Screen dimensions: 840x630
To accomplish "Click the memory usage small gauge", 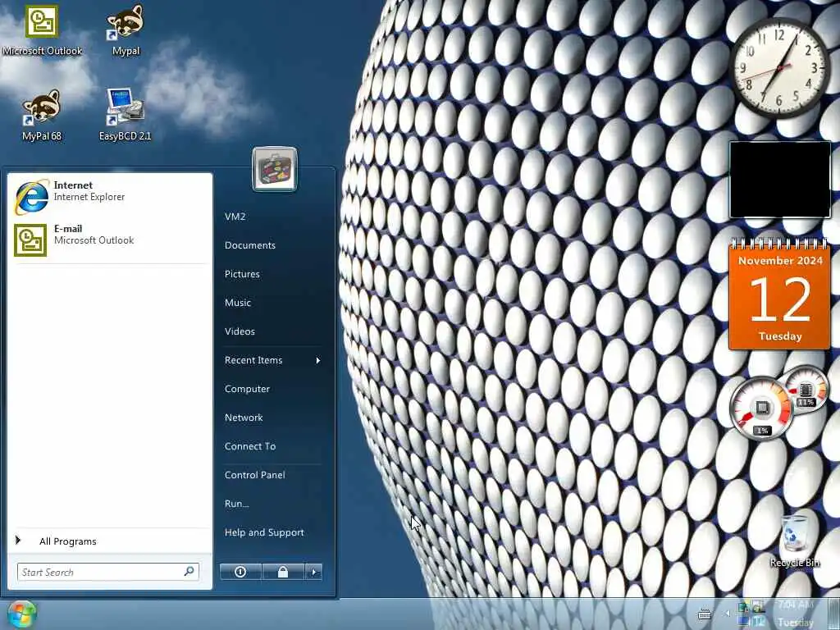I will tap(806, 388).
